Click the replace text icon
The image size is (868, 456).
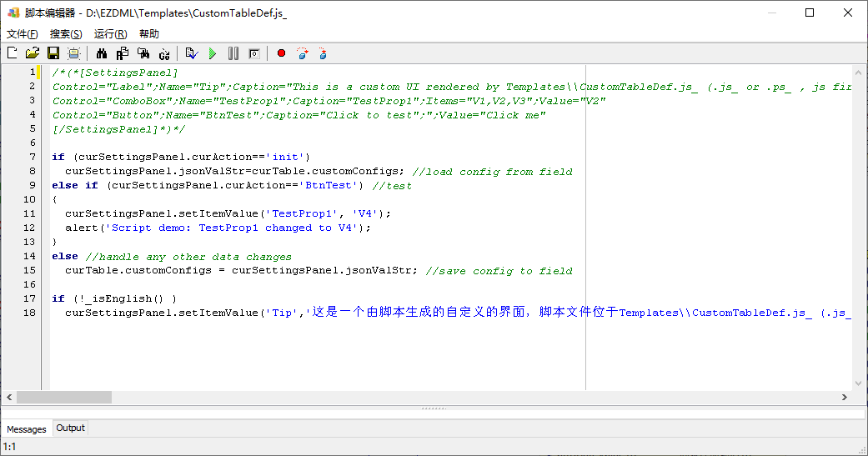(x=123, y=53)
